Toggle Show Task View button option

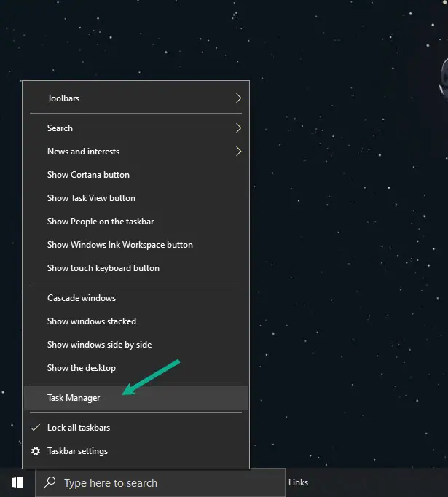[x=135, y=198]
